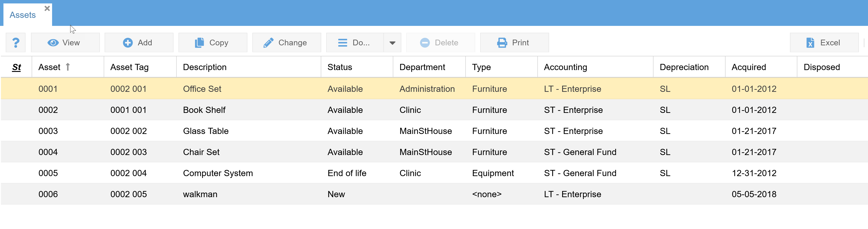This screenshot has width=868, height=229.
Task: Sort table by Acquired column header
Action: (x=748, y=67)
